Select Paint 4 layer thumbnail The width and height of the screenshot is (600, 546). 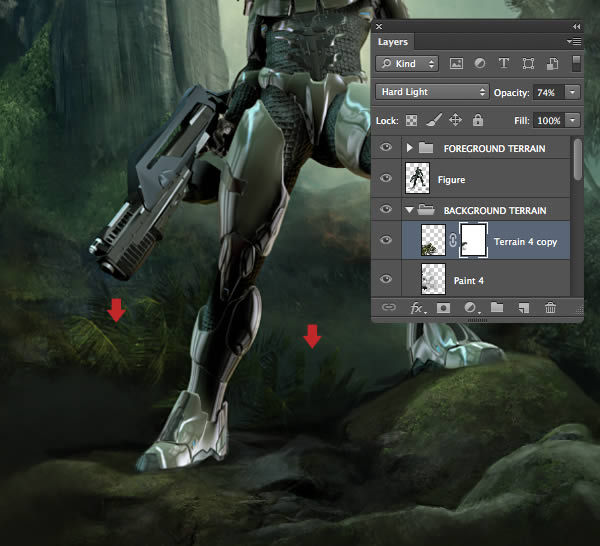433,279
